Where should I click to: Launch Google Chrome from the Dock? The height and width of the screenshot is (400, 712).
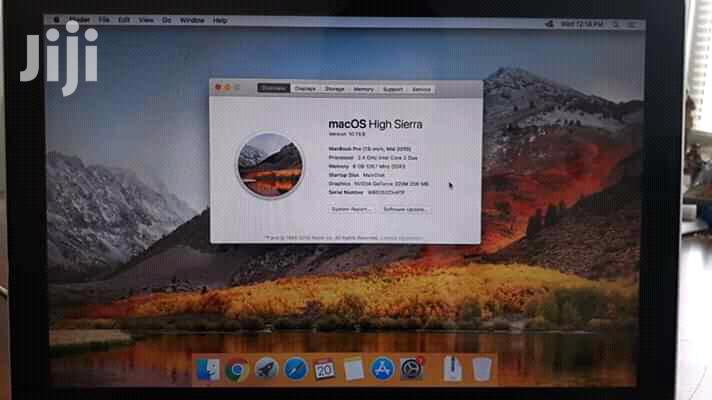(x=237, y=370)
